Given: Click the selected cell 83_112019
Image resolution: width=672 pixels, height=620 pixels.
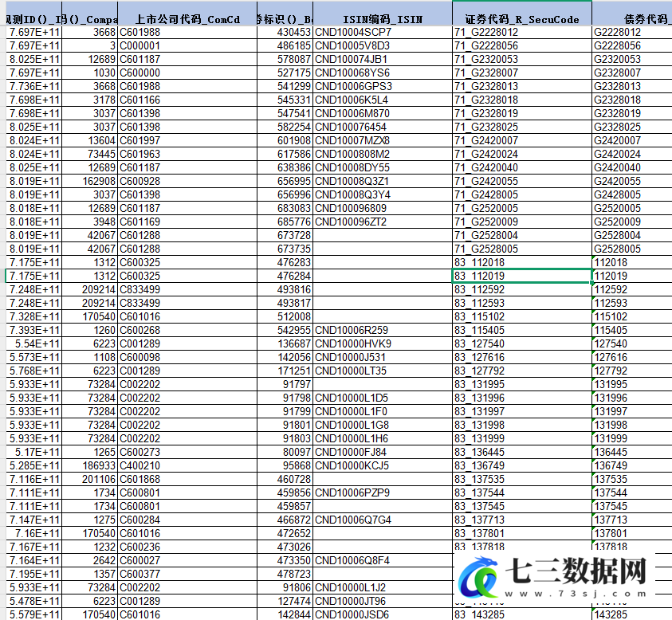Looking at the screenshot, I should [522, 276].
